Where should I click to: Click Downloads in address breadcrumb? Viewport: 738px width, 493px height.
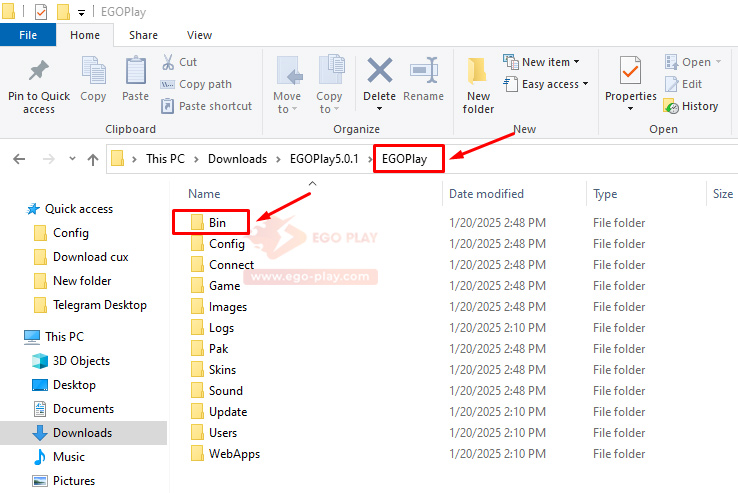tap(237, 159)
